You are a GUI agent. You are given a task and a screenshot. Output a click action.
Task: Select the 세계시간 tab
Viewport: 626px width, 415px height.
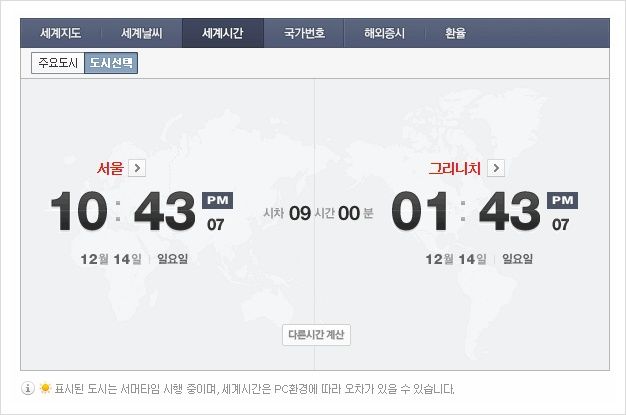pos(223,33)
